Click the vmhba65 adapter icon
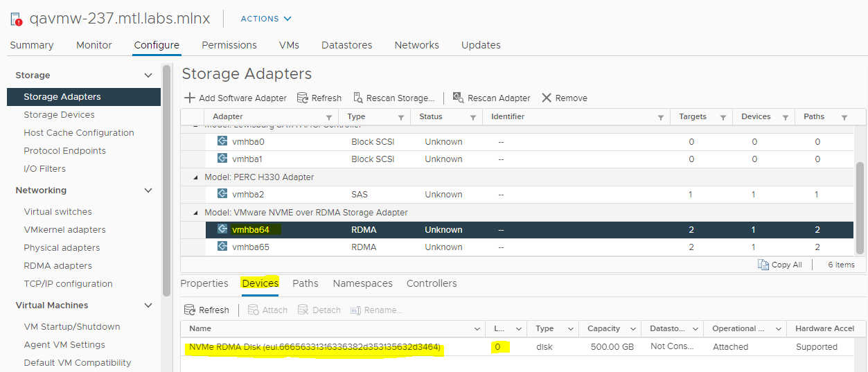This screenshot has height=372, width=868. (x=222, y=247)
